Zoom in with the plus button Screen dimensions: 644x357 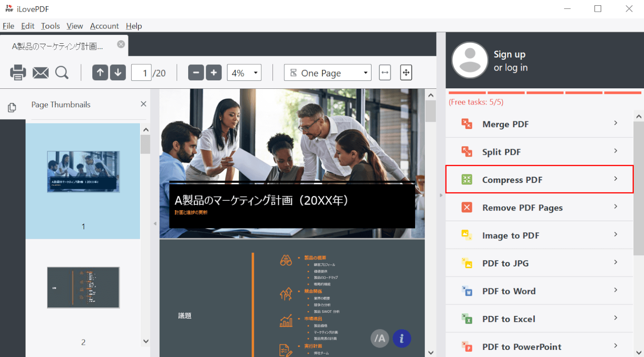pyautogui.click(x=214, y=73)
